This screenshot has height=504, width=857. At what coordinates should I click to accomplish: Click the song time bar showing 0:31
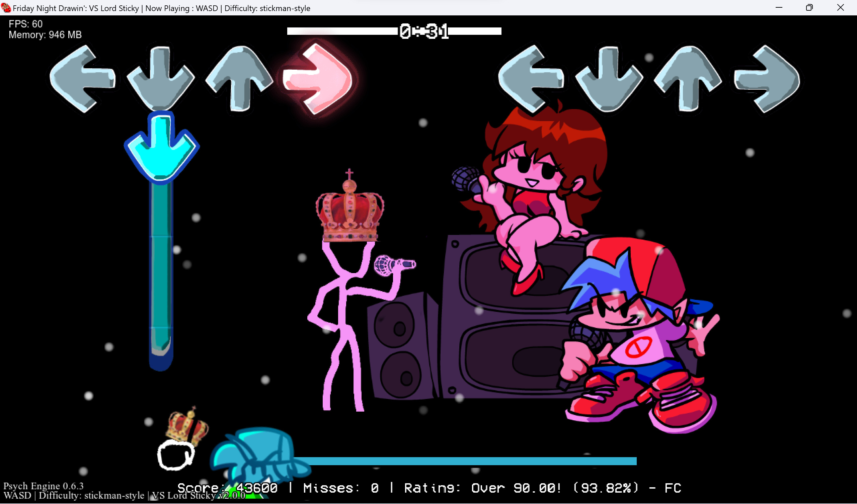pyautogui.click(x=394, y=31)
